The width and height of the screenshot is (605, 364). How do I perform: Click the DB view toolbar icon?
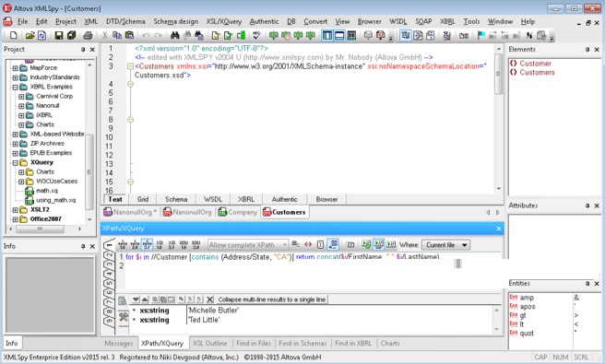pos(351,35)
